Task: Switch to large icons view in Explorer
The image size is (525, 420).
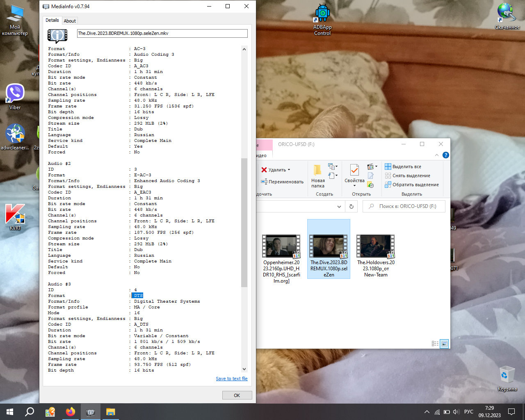Action: click(444, 344)
